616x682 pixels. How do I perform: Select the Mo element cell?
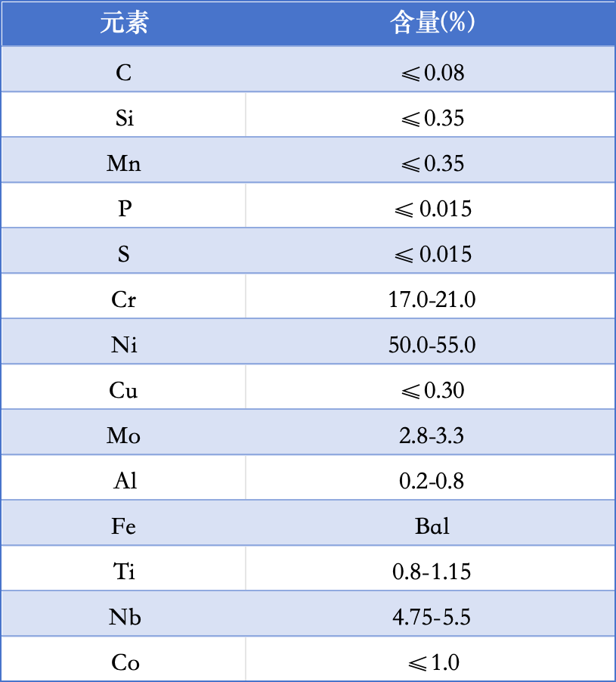pyautogui.click(x=124, y=436)
